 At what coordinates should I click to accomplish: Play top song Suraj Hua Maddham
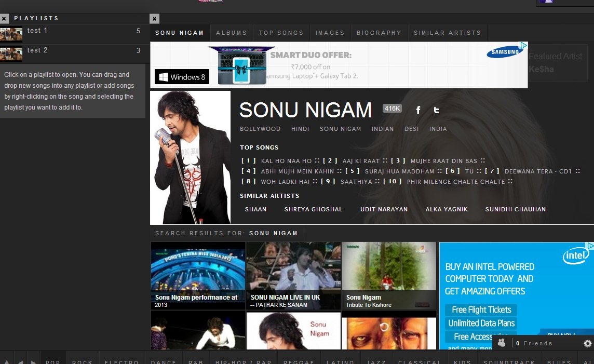point(399,171)
